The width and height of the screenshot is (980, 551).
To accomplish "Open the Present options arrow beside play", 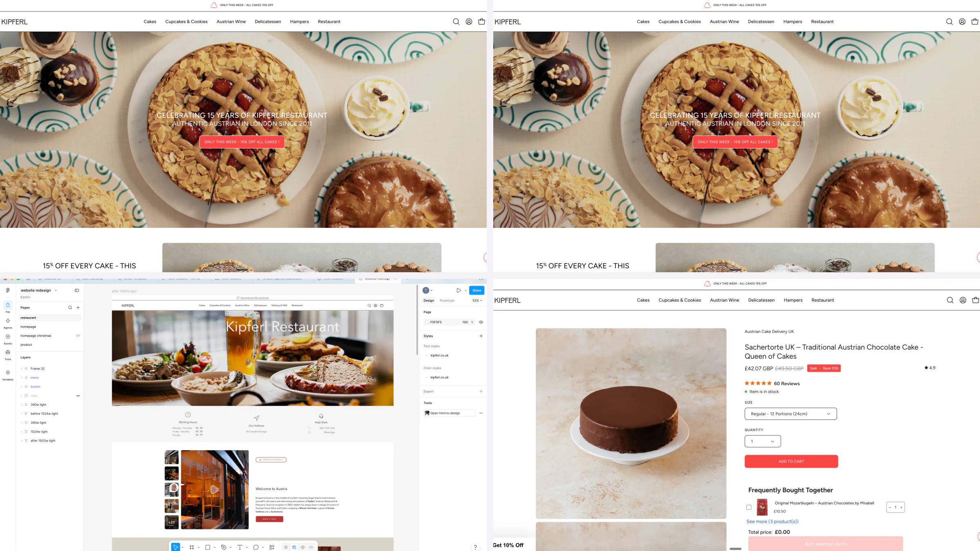I will point(465,291).
